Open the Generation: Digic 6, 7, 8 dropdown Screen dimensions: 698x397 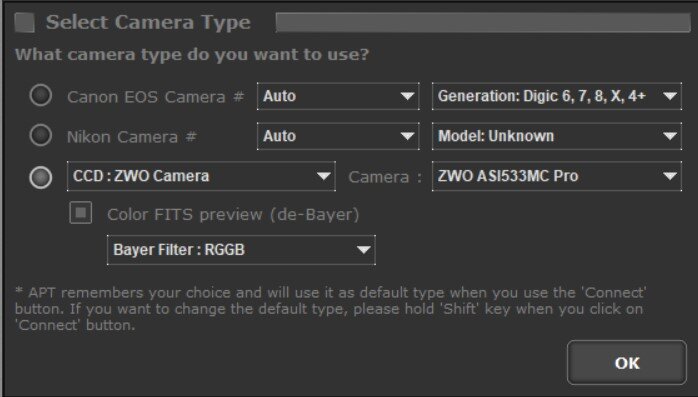[556, 96]
